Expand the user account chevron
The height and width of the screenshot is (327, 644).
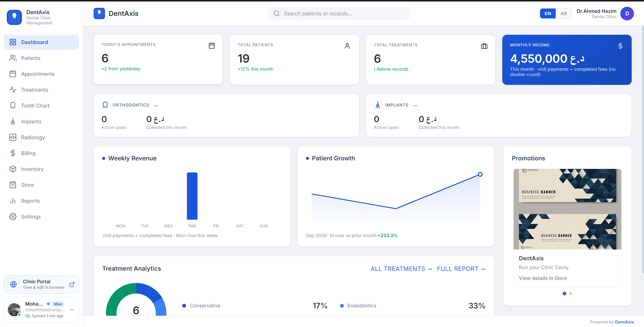72,310
